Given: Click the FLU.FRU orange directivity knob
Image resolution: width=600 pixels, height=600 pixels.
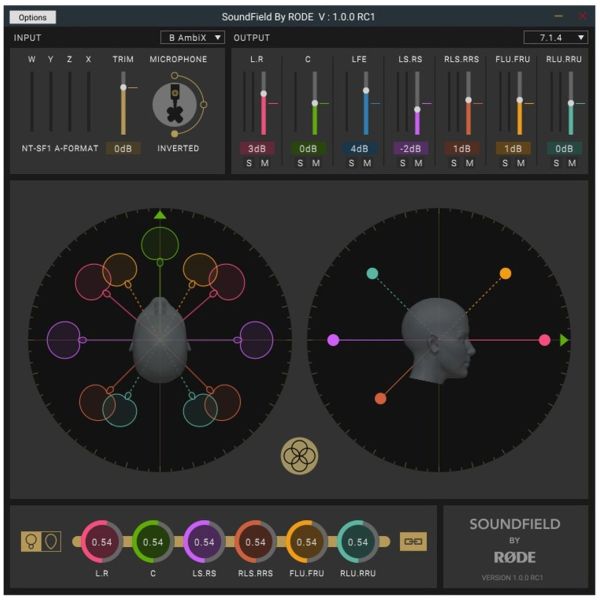Looking at the screenshot, I should [x=306, y=541].
